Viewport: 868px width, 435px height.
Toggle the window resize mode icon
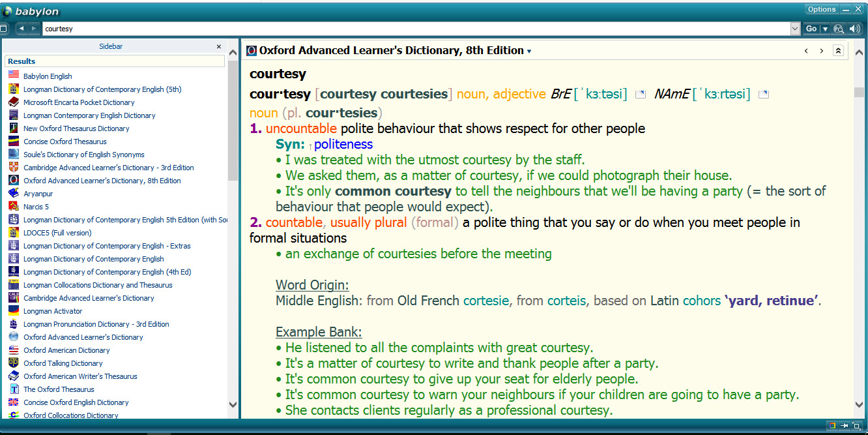coord(856,426)
